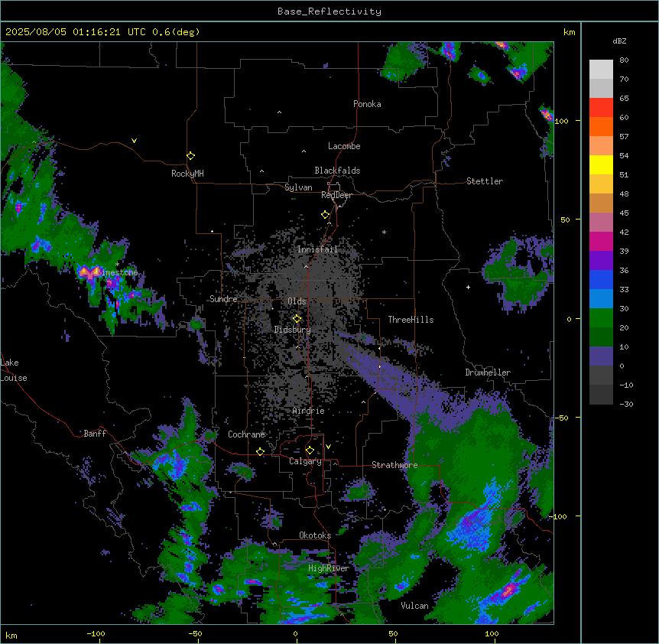Select the magenta 39-42 dBZ legend swatch
Screen dimensions: 659x644
[x=601, y=241]
